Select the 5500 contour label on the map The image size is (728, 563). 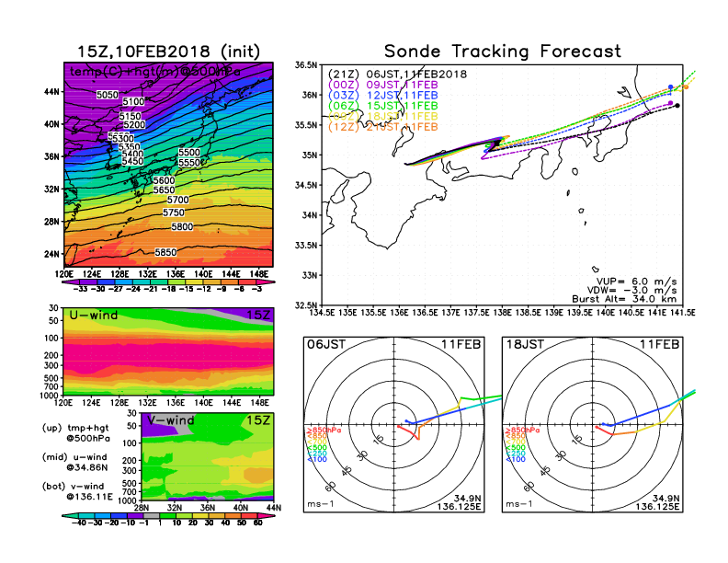pyautogui.click(x=189, y=152)
